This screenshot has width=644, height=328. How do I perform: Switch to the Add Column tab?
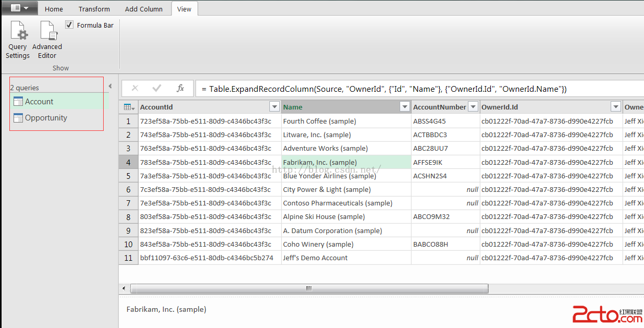point(144,9)
